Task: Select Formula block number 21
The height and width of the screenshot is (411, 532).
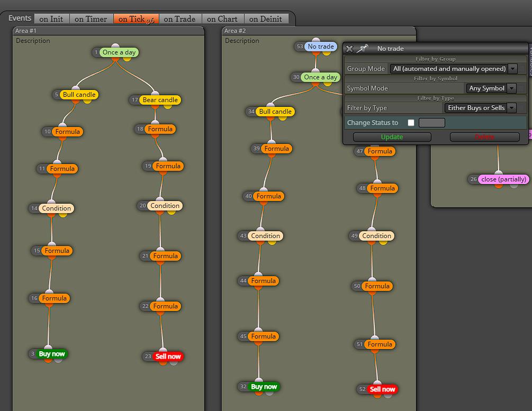Action: click(x=165, y=257)
